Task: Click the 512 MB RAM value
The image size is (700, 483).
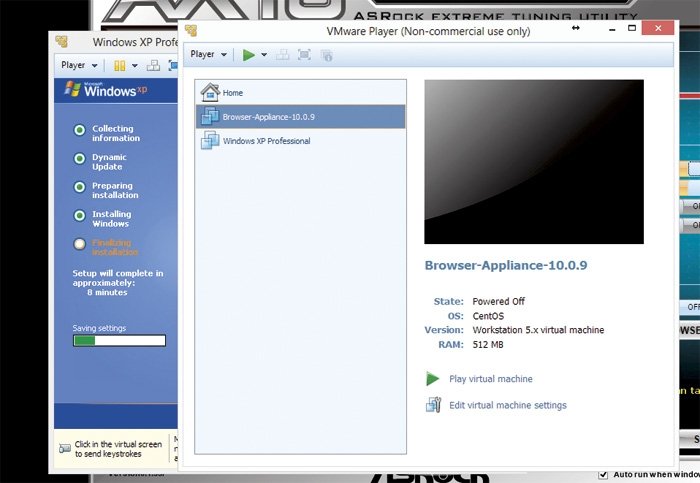Action: pyautogui.click(x=488, y=345)
